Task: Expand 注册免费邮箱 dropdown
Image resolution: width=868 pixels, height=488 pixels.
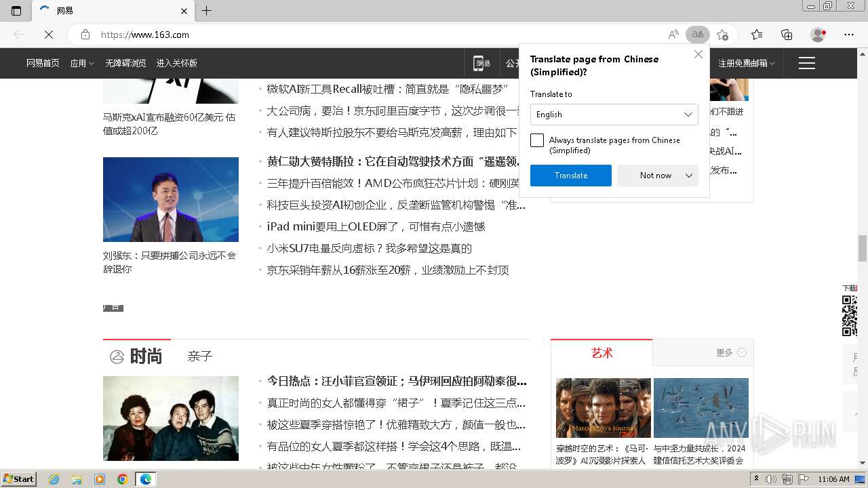Action: [x=747, y=63]
